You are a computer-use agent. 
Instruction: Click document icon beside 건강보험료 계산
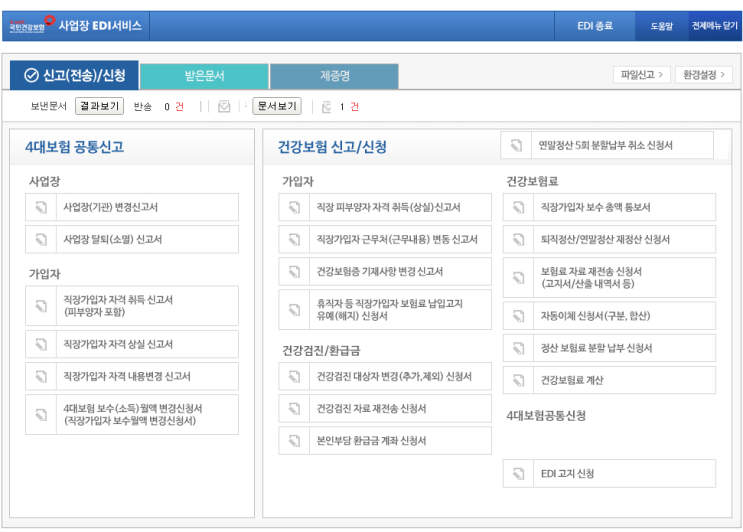click(x=518, y=380)
